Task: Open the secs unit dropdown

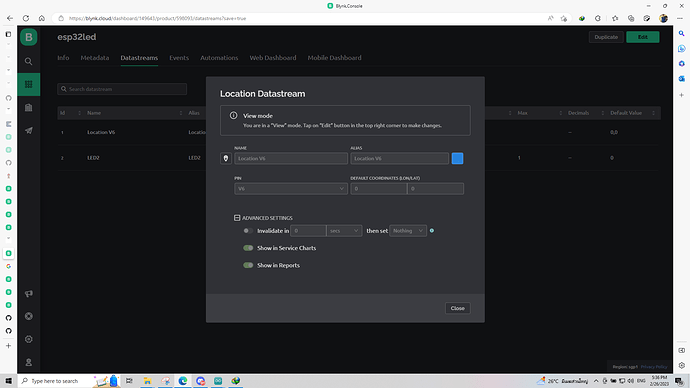Action: 344,231
